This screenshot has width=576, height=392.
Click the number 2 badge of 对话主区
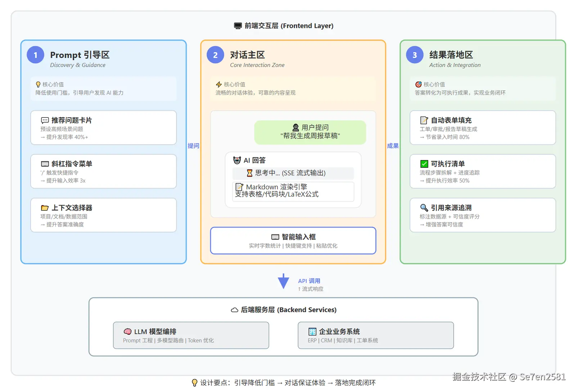(215, 55)
